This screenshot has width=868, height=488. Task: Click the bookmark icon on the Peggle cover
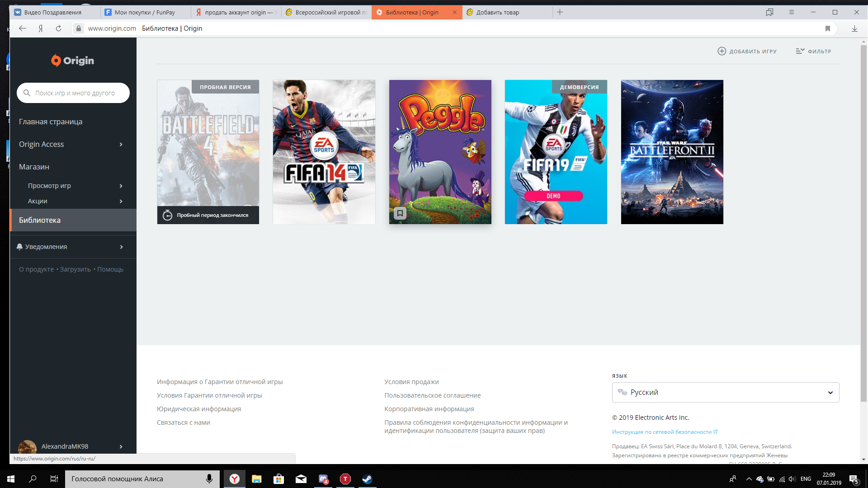(400, 213)
